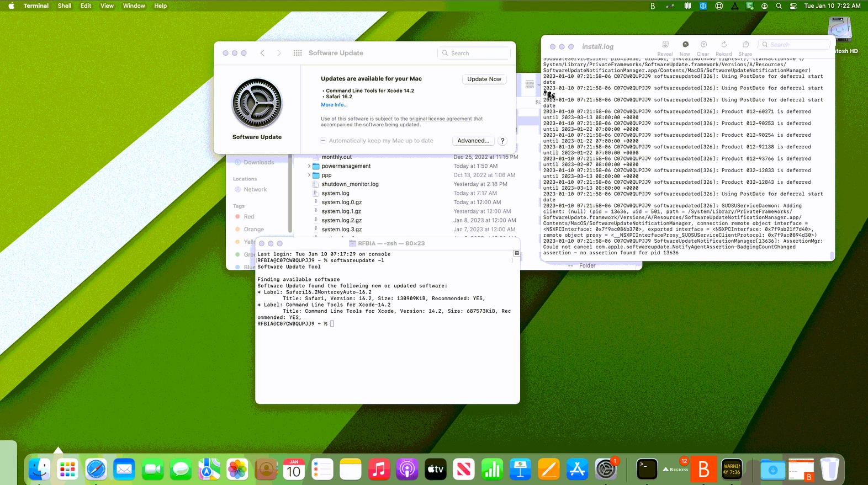Screen dimensions: 868x485
Task: Click the Software Update gear icon
Action: (x=257, y=103)
